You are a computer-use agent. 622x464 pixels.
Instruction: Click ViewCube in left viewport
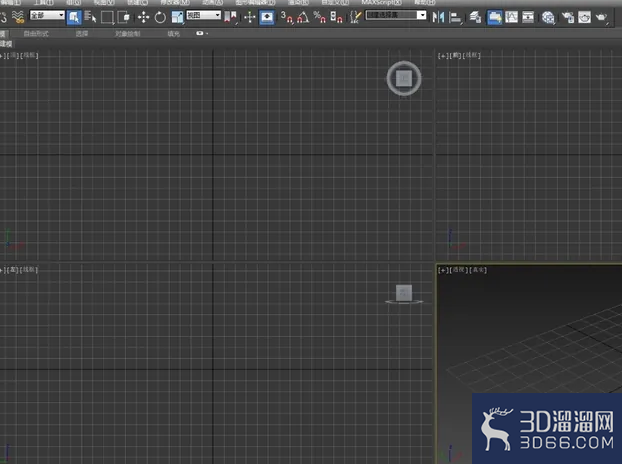click(x=404, y=293)
